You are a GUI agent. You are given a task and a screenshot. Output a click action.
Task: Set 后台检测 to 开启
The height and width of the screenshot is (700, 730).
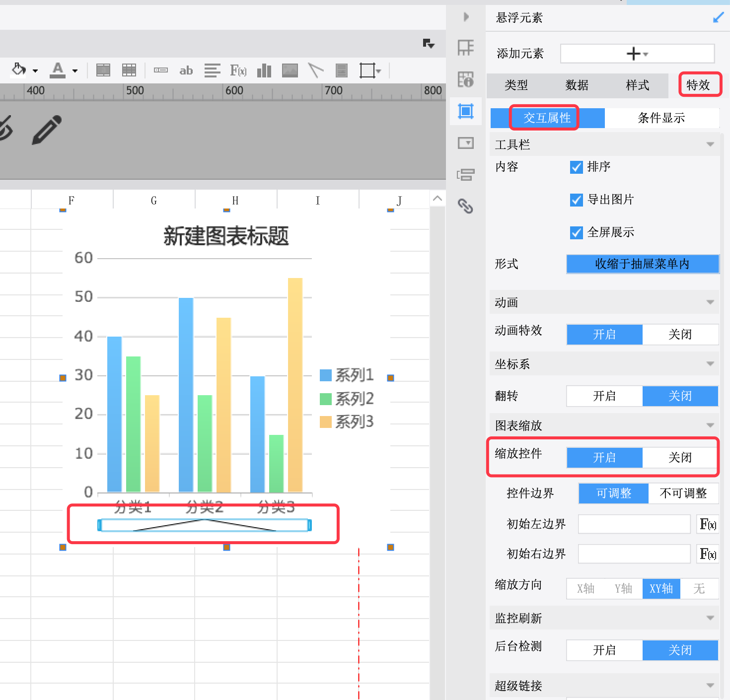pos(604,650)
